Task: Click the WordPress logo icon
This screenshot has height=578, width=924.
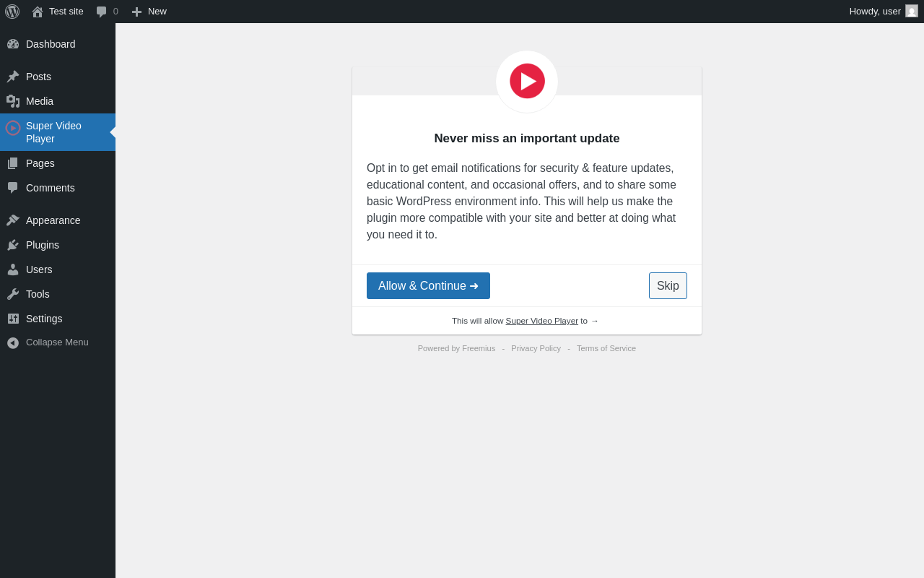Action: [12, 12]
